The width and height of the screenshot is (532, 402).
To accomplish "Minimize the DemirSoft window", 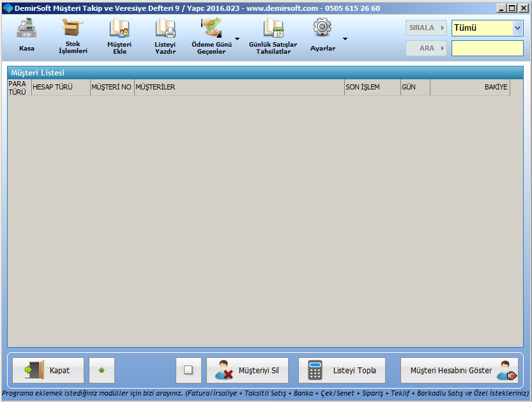I will tap(501, 8).
